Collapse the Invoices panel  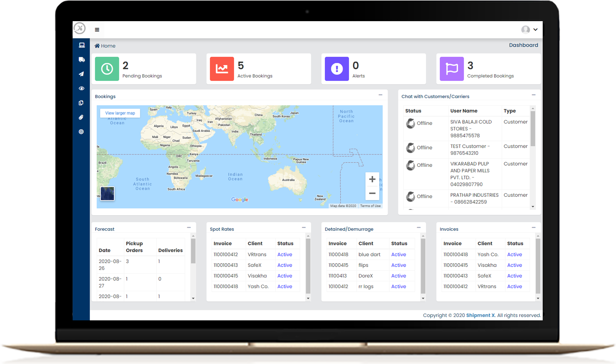tap(534, 228)
